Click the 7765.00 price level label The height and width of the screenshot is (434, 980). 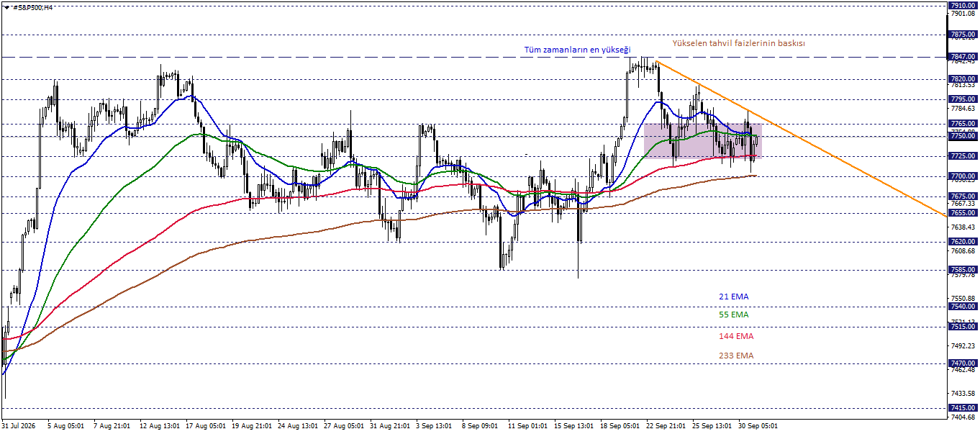(963, 123)
